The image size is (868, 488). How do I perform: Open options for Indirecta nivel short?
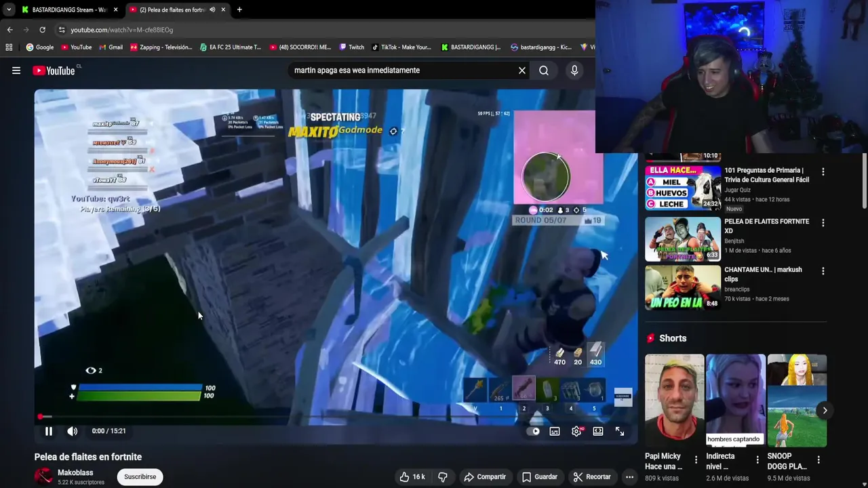click(757, 460)
